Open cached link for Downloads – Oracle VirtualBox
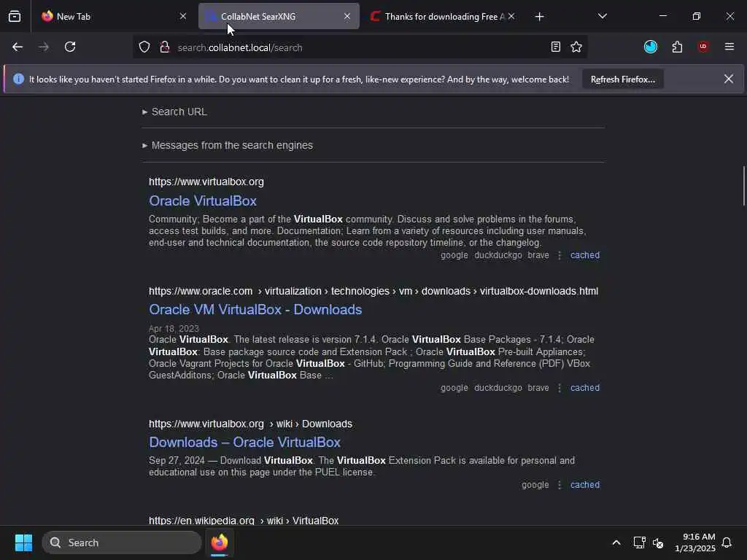747x560 pixels. pos(585,485)
